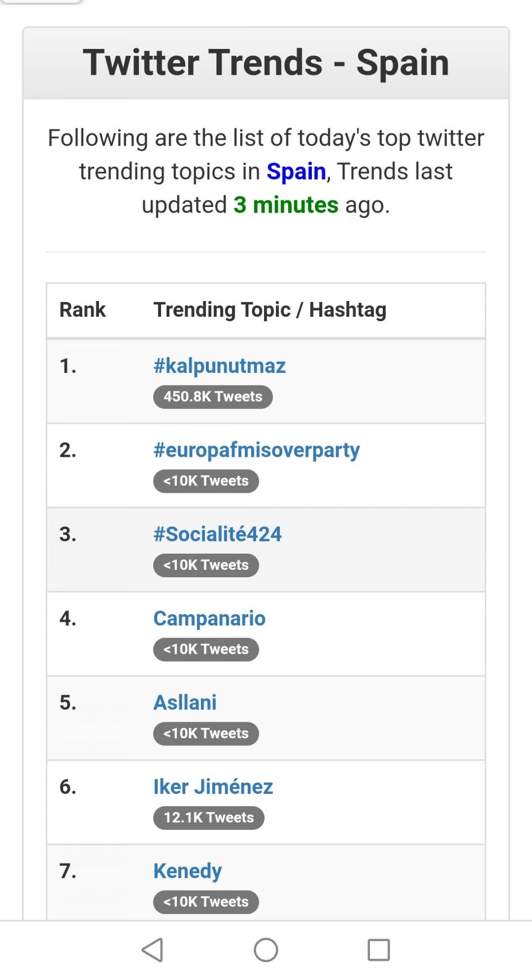Viewport: 532px width, 980px height.
Task: Open the #kalpunutmaz trending hashtag
Action: click(220, 366)
